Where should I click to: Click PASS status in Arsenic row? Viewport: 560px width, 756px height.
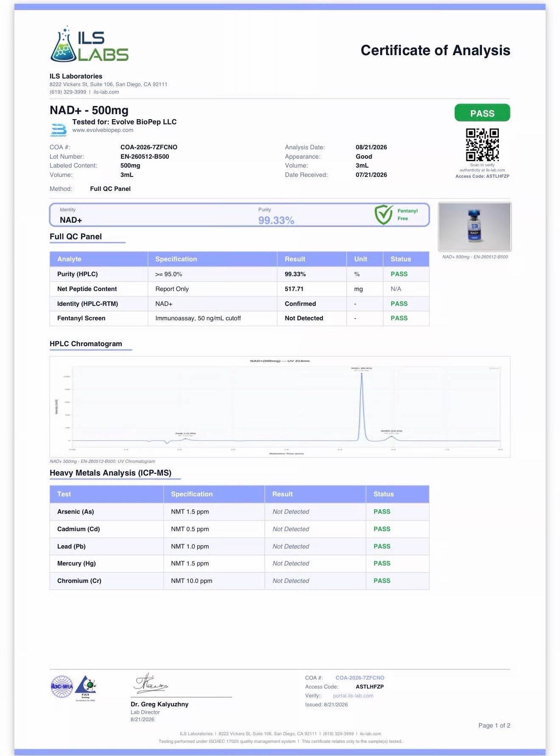382,512
